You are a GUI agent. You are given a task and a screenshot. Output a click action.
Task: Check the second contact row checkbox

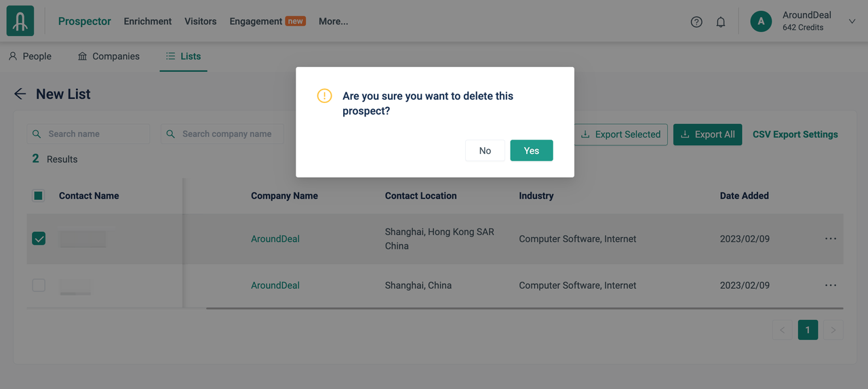click(x=39, y=285)
